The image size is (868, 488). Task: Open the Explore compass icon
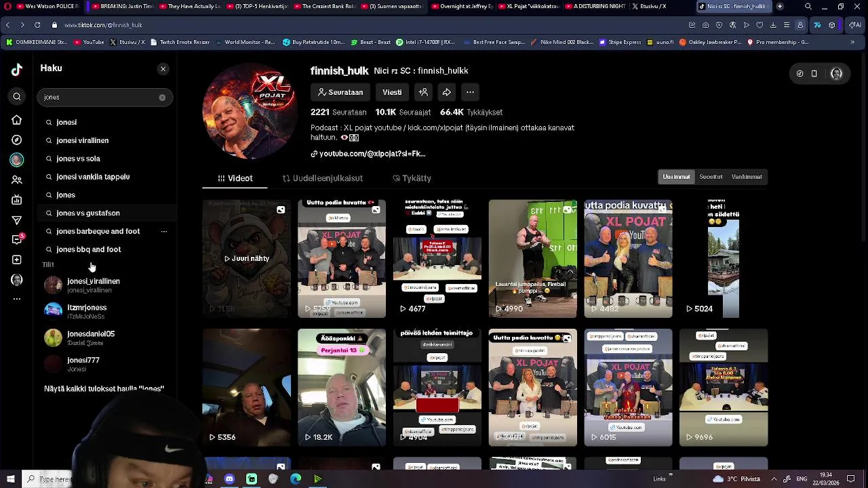pos(17,140)
